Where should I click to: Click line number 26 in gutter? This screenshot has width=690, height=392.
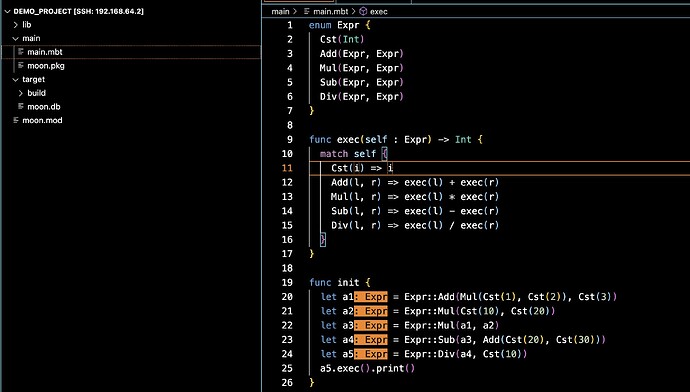[287, 382]
